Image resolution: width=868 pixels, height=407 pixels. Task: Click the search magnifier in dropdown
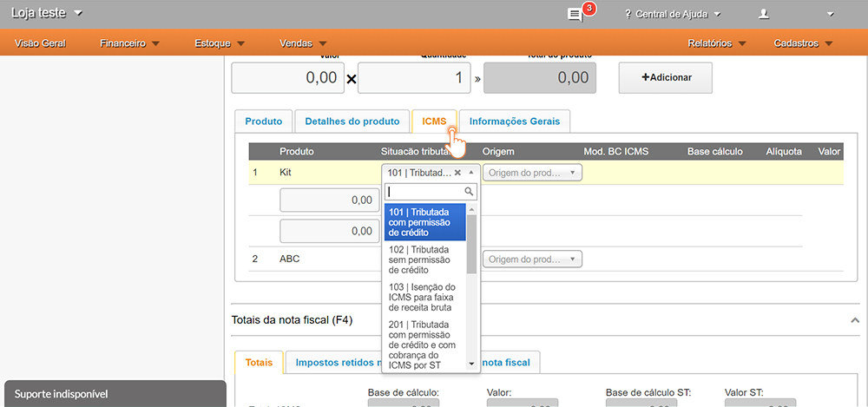pyautogui.click(x=469, y=192)
